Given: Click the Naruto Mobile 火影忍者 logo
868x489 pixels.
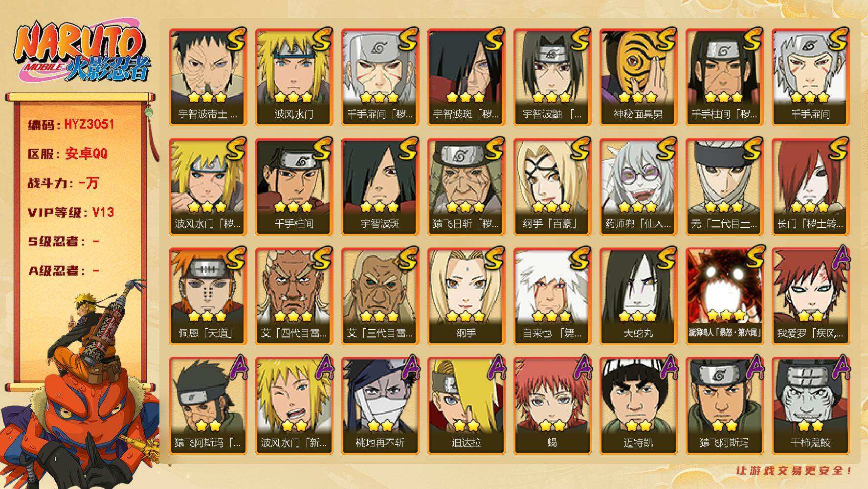Looking at the screenshot, I should [82, 52].
